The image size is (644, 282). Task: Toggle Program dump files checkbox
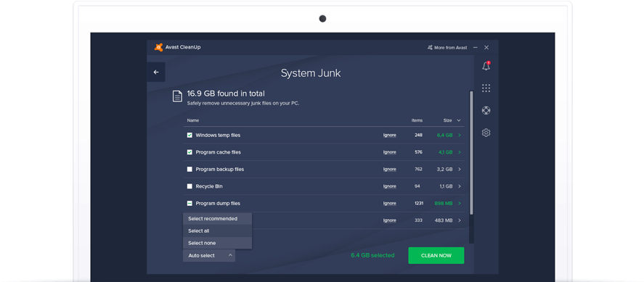tap(189, 203)
